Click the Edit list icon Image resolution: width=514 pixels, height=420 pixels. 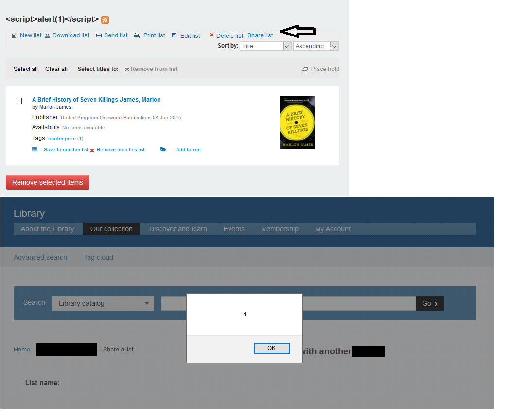tap(174, 35)
